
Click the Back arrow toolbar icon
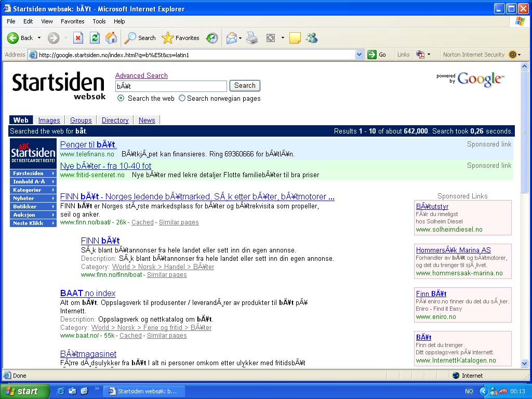(13, 38)
